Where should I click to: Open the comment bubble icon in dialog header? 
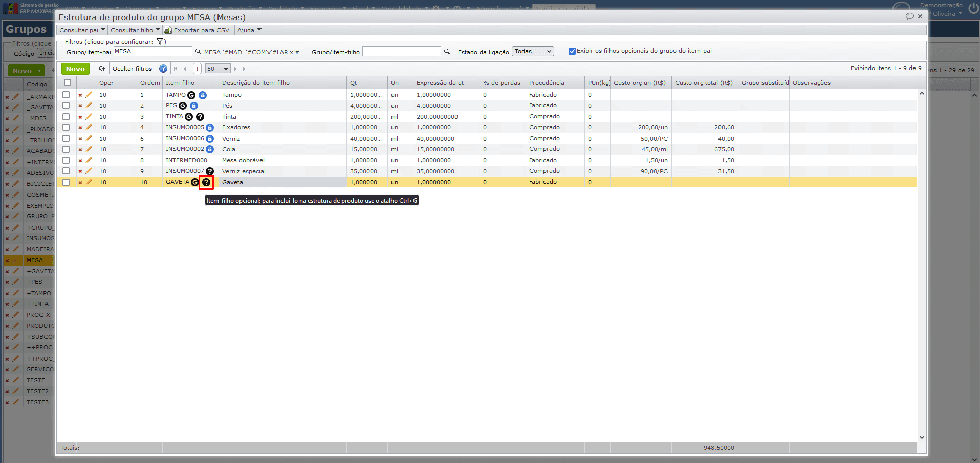point(909,16)
